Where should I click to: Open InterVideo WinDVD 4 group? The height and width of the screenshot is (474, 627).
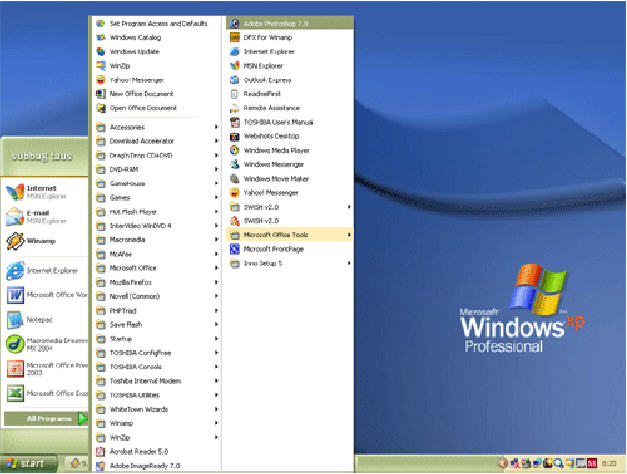pyautogui.click(x=156, y=226)
